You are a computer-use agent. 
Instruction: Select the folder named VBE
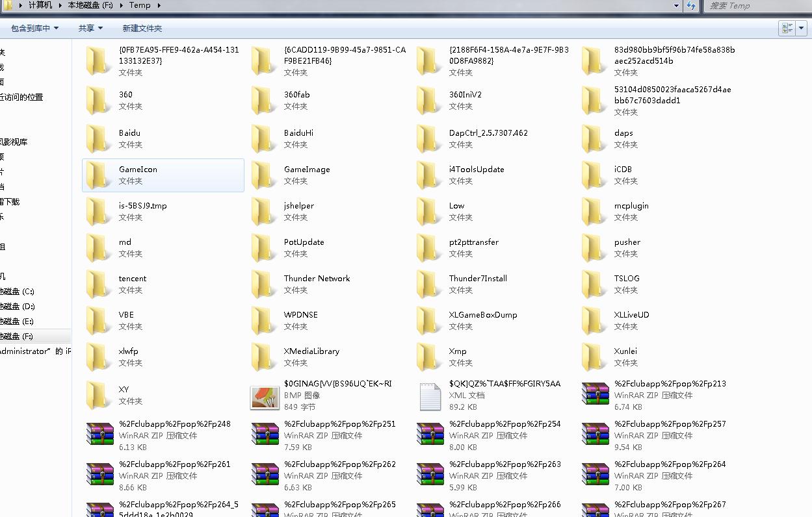pyautogui.click(x=126, y=314)
